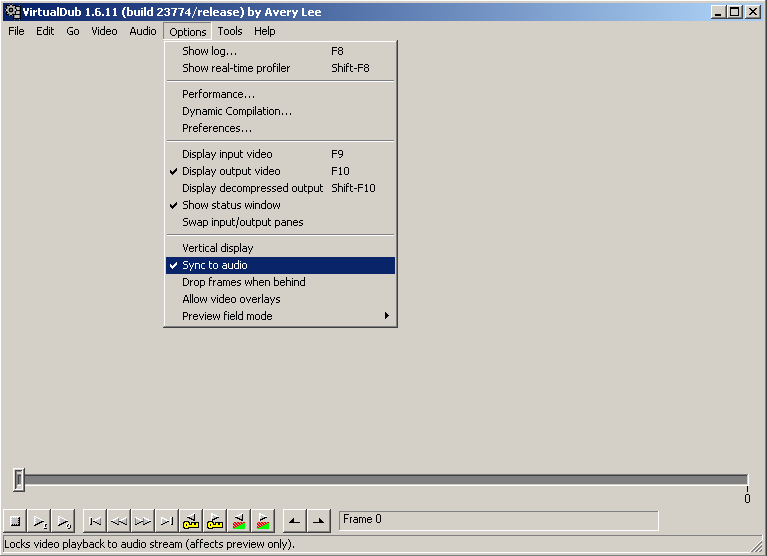Viewport: 767px width, 556px height.
Task: Click the window resize grip corner
Action: pyautogui.click(x=757, y=546)
